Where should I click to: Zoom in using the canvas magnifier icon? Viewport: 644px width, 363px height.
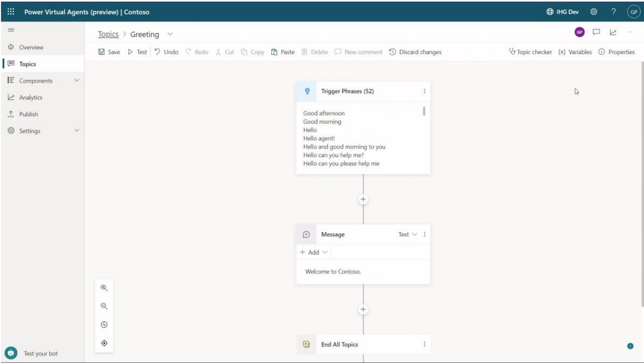coord(104,288)
